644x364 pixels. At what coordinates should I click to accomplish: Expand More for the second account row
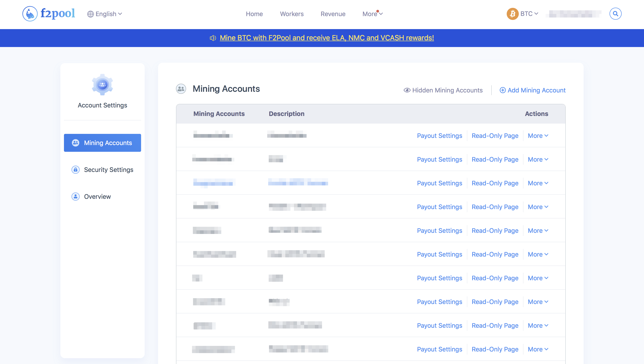[538, 159]
